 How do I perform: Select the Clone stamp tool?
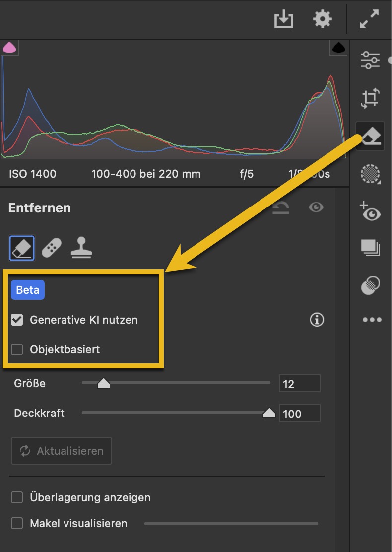coord(81,248)
